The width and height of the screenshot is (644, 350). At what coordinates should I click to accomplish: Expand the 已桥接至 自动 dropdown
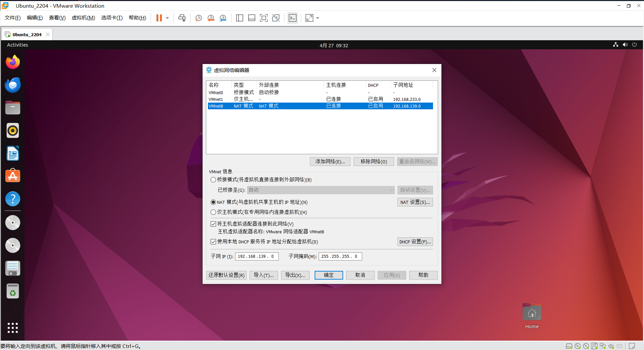pyautogui.click(x=321, y=190)
